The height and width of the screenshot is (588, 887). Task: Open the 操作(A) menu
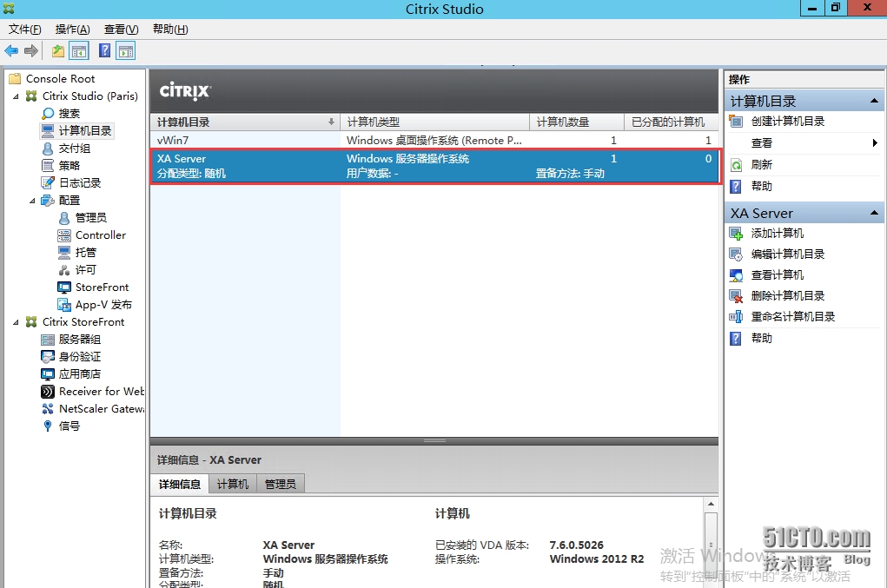72,30
